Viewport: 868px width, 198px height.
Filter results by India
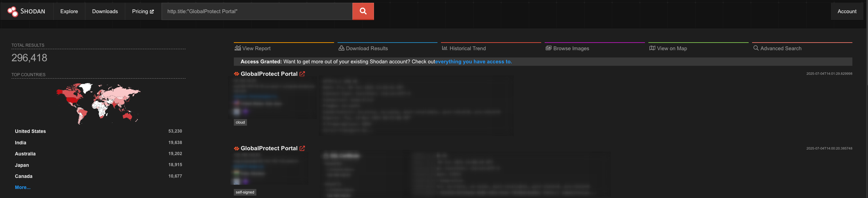[x=20, y=143]
